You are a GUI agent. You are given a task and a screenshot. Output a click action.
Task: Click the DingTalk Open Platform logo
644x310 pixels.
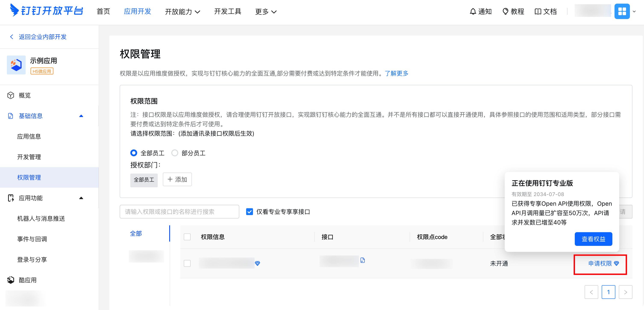[47, 11]
